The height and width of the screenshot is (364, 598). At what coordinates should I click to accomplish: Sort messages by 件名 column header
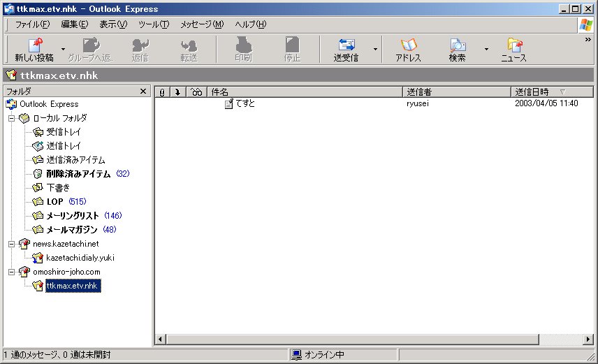pyautogui.click(x=305, y=92)
